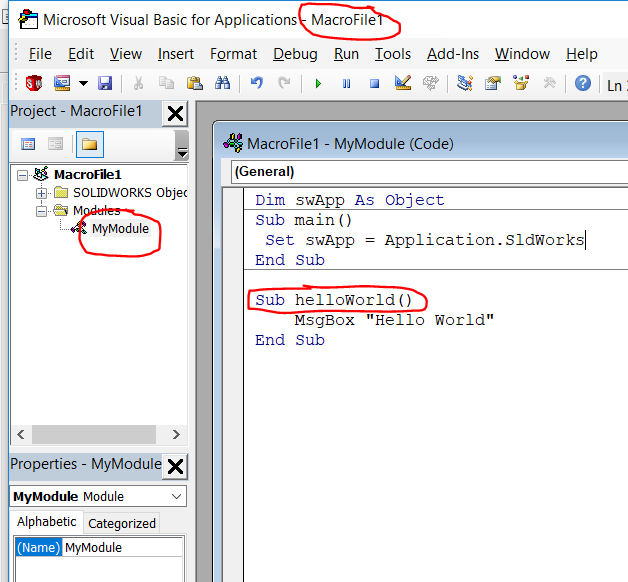The image size is (628, 582).
Task: Open the Properties Window toolbar icon
Action: tap(493, 83)
